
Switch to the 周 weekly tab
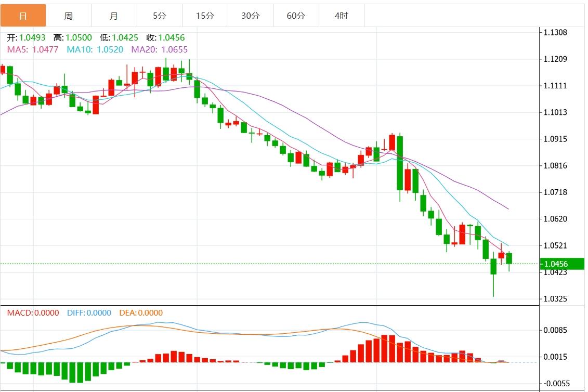pos(68,16)
